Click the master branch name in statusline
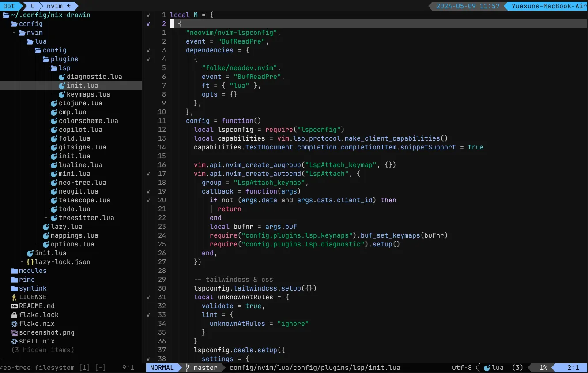 [x=205, y=367]
